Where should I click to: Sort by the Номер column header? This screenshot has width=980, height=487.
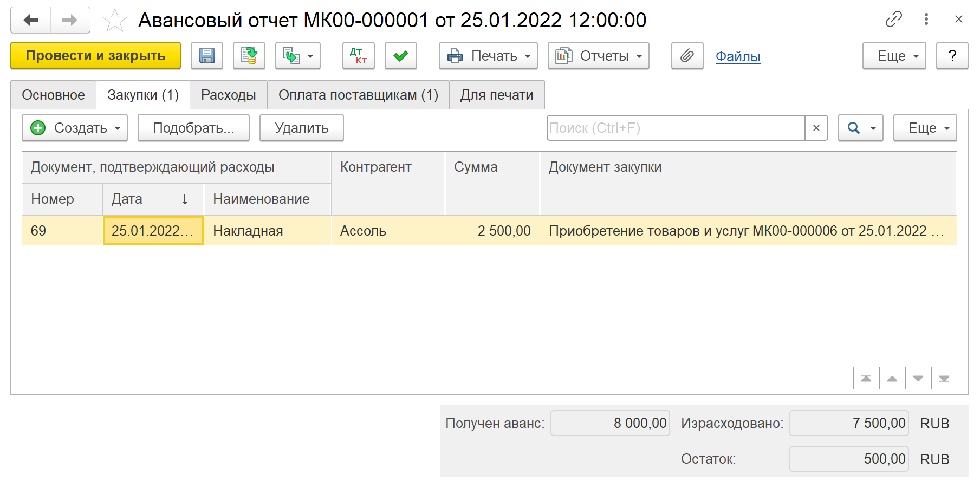(x=62, y=199)
